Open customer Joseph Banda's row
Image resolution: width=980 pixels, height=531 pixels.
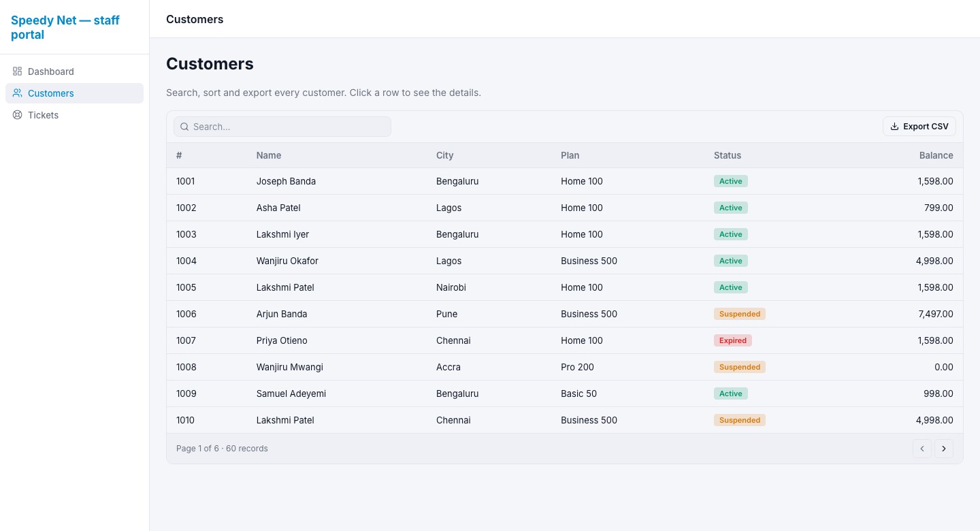tap(565, 181)
